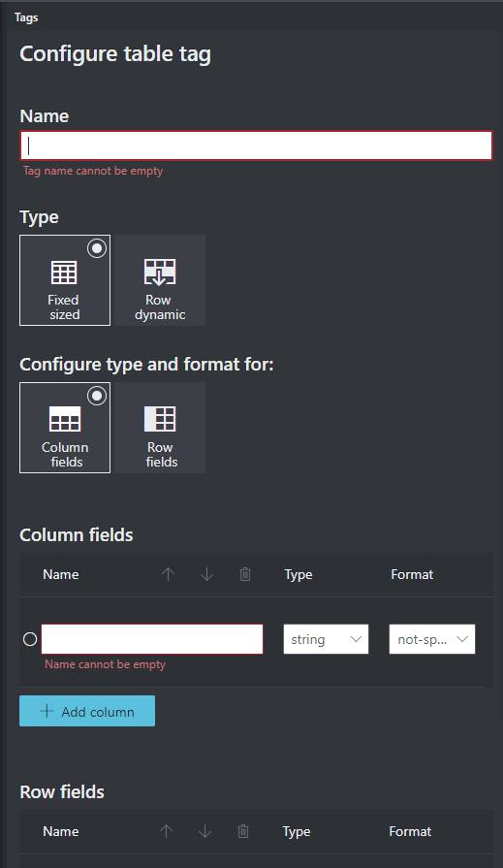503x868 pixels.
Task: Click move down arrow in Column fields header
Action: tap(207, 574)
